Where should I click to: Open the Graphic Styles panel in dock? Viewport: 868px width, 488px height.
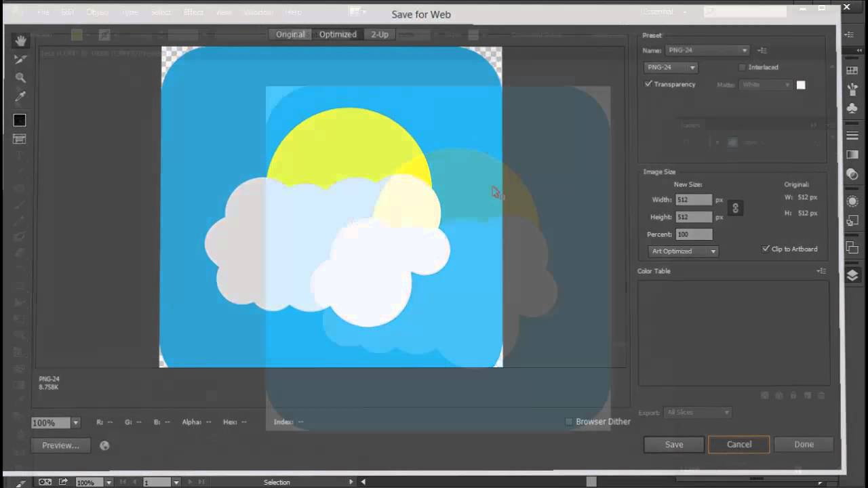[x=852, y=220]
